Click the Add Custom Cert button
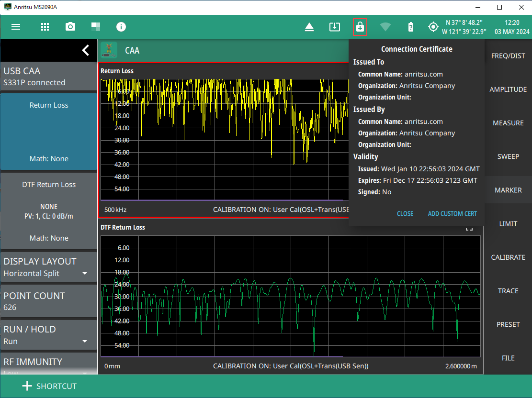This screenshot has width=532, height=398. [452, 214]
